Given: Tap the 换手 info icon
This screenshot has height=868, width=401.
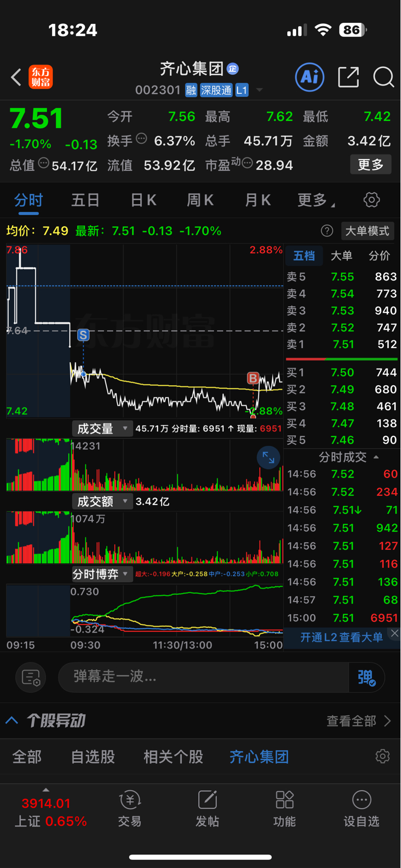Looking at the screenshot, I should pos(141,139).
